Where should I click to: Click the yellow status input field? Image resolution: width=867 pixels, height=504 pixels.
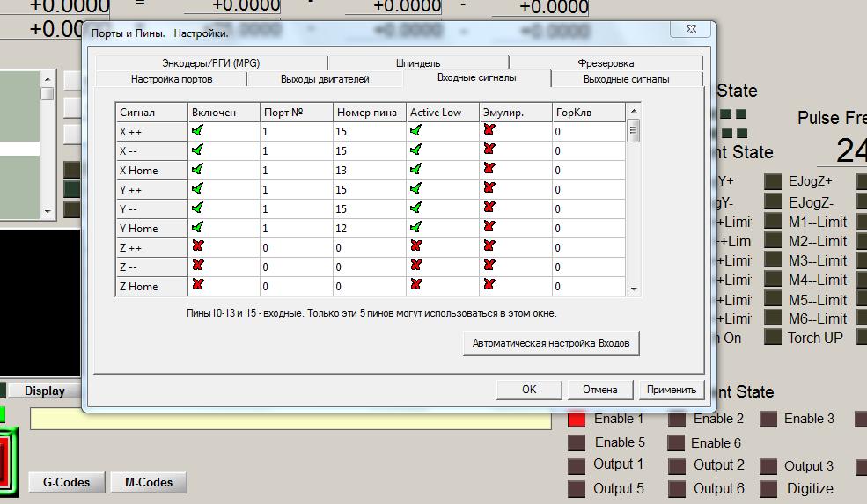click(x=290, y=419)
